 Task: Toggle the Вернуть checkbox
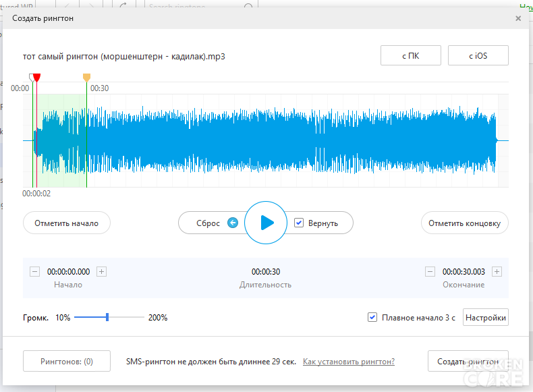pos(299,223)
